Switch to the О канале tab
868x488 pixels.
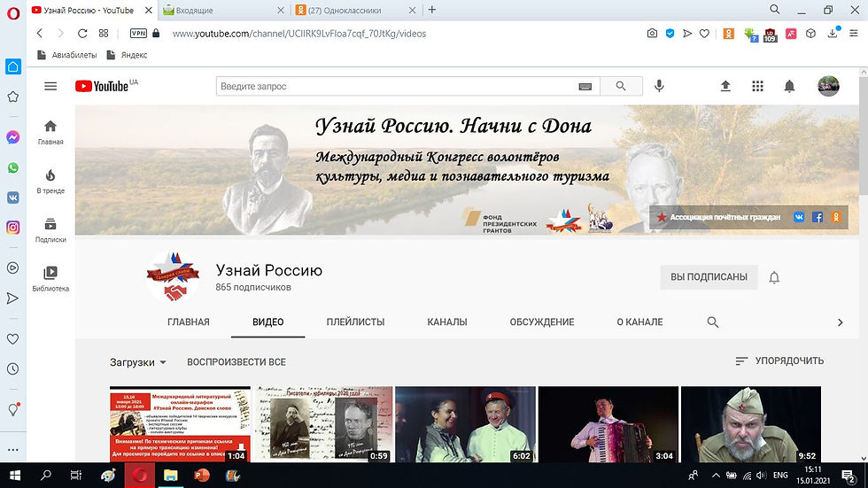[639, 322]
